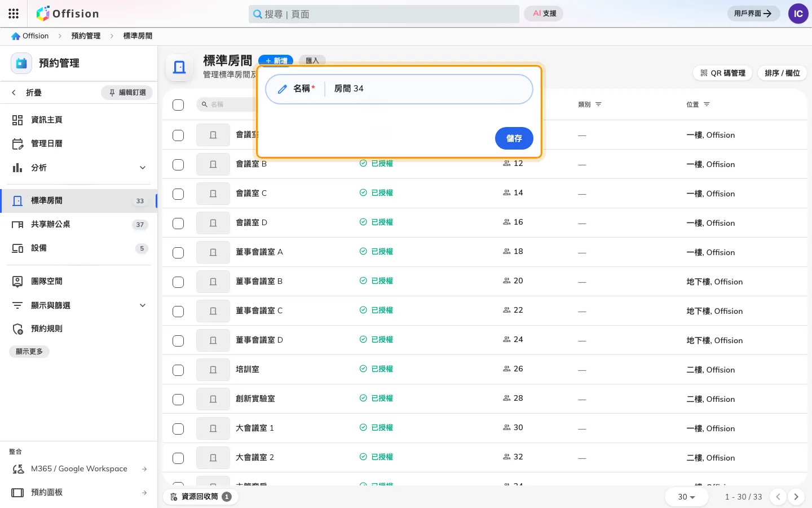Click into the 搜尋 | 頁面 search bar
The height and width of the screenshot is (508, 812).
(383, 14)
